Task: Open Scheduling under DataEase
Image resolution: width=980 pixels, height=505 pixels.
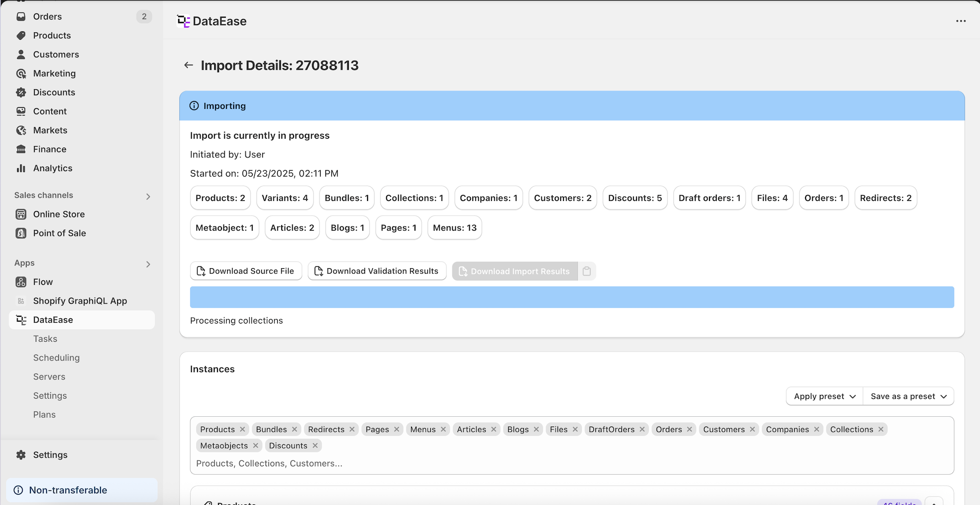Action: pos(56,358)
